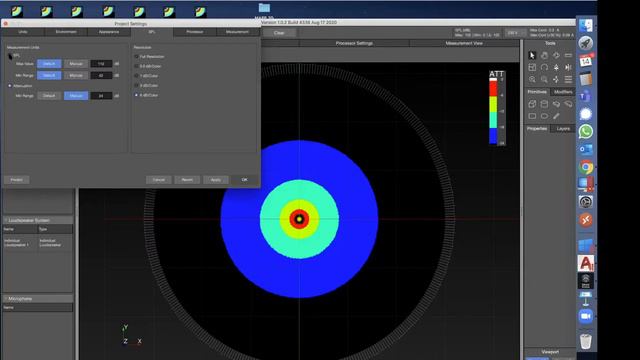Collapse the Loudspeaker System section
This screenshot has height=360, width=640.
(x=6, y=220)
